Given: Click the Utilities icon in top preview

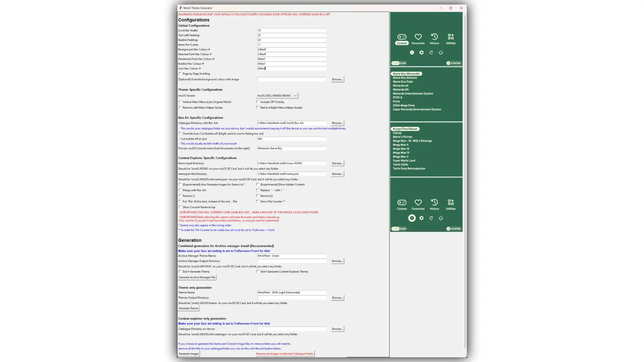Looking at the screenshot, I should pyautogui.click(x=450, y=37).
